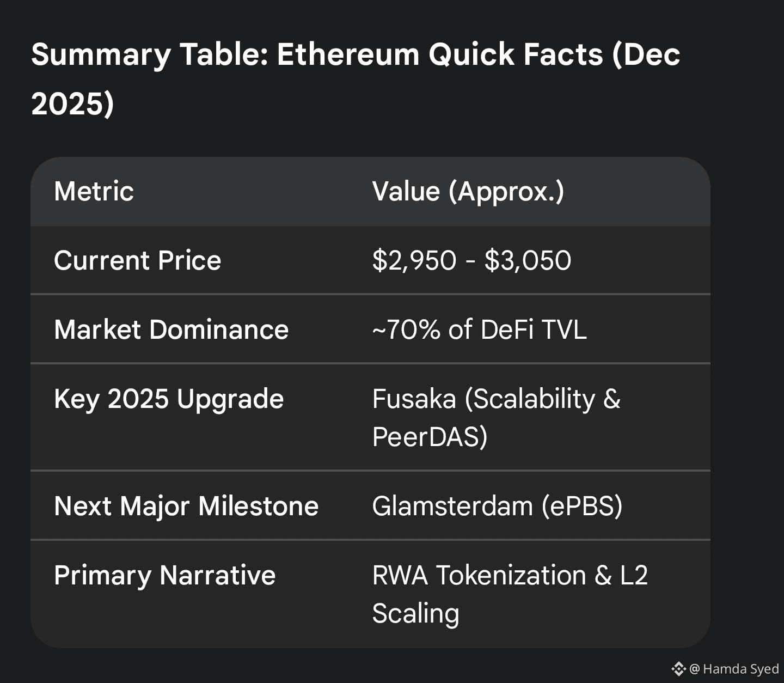The image size is (784, 683).
Task: Click the Binance logo watermark icon
Action: pyautogui.click(x=678, y=668)
